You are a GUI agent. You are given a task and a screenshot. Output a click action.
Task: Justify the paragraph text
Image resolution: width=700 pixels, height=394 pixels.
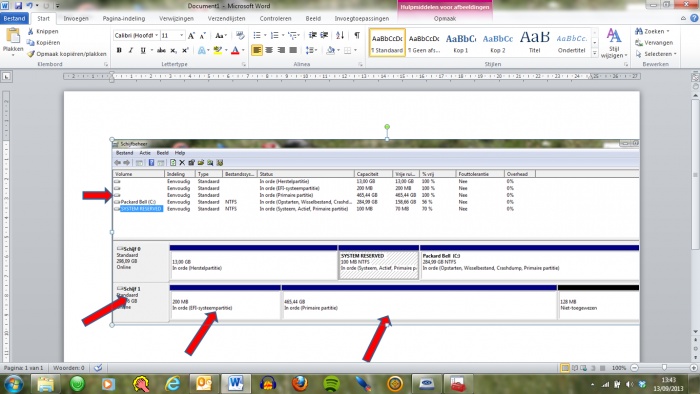tap(293, 50)
